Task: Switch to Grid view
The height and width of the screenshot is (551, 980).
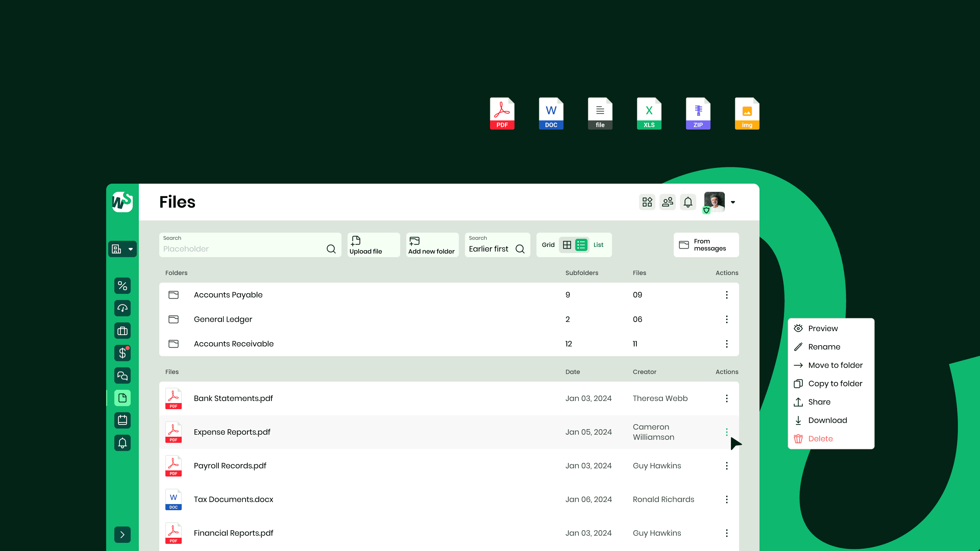Action: click(x=567, y=245)
